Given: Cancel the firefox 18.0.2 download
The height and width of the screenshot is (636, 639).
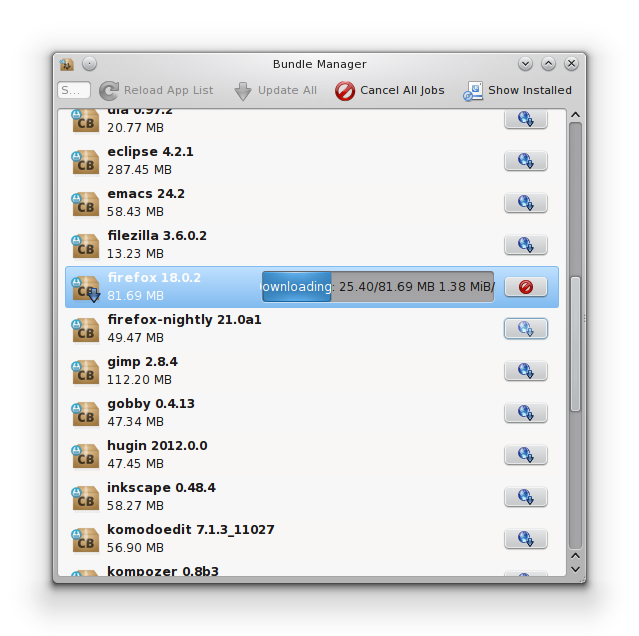Looking at the screenshot, I should 526,287.
